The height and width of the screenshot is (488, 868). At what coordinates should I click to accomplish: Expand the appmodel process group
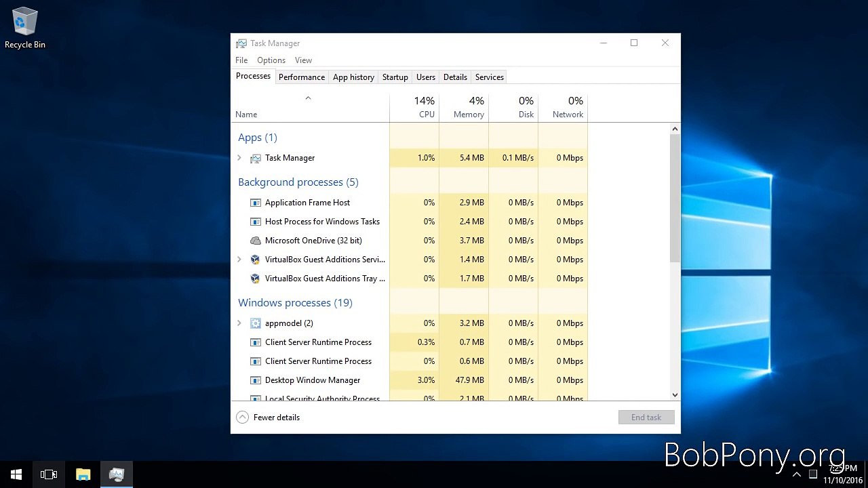pos(239,323)
